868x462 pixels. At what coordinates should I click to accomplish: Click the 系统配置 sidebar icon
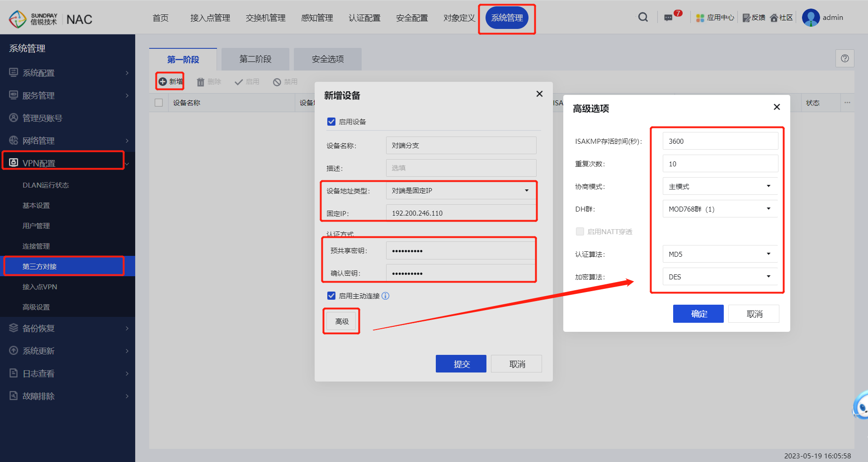14,72
